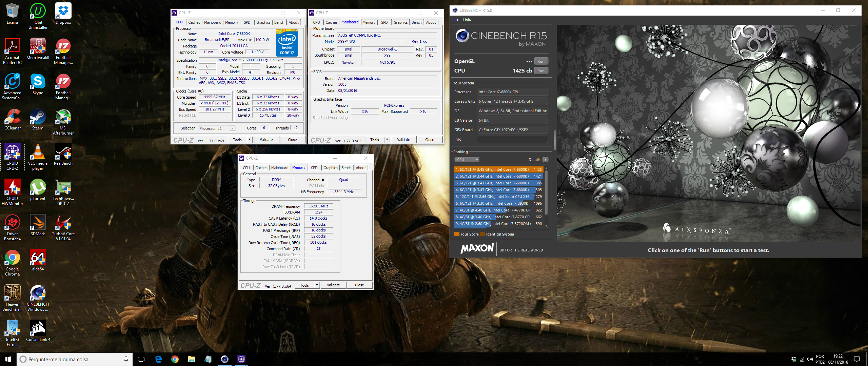Screen dimensions: 868x366
Task: Open Intel Extreme Tuning desktop icon
Action: coord(12,333)
